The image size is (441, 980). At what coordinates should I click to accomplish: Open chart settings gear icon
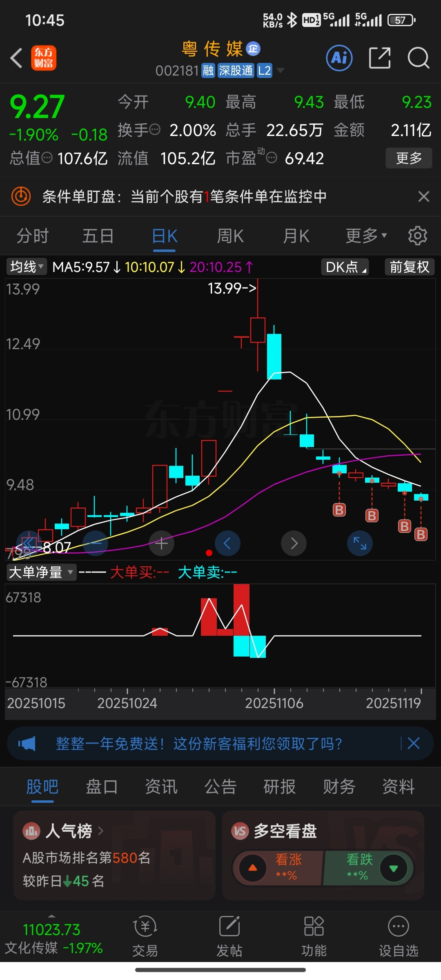click(x=417, y=236)
